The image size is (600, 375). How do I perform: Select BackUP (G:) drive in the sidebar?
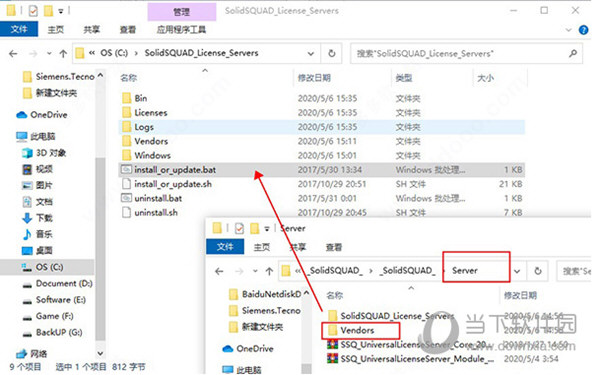pos(52,333)
